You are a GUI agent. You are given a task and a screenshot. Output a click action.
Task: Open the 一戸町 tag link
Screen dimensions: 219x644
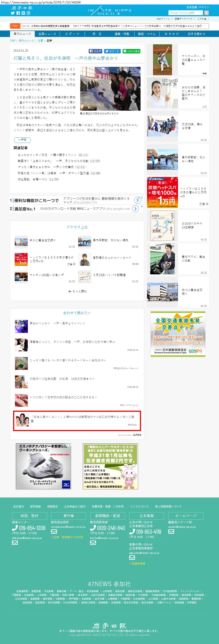pyautogui.click(x=22, y=140)
